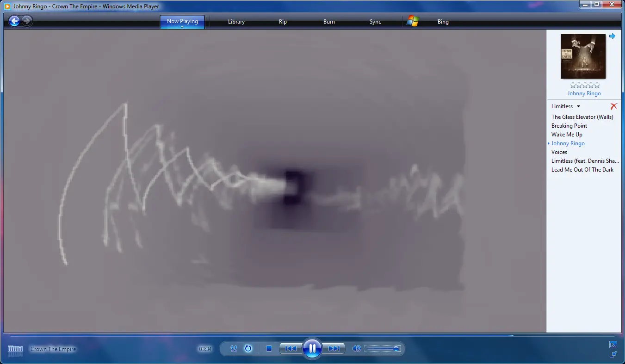Mute the volume
Screen dimensions: 625x364
(x=356, y=349)
